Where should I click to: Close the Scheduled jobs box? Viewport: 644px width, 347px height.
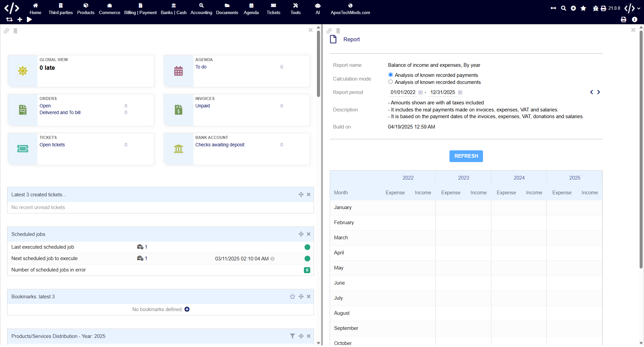click(x=309, y=234)
